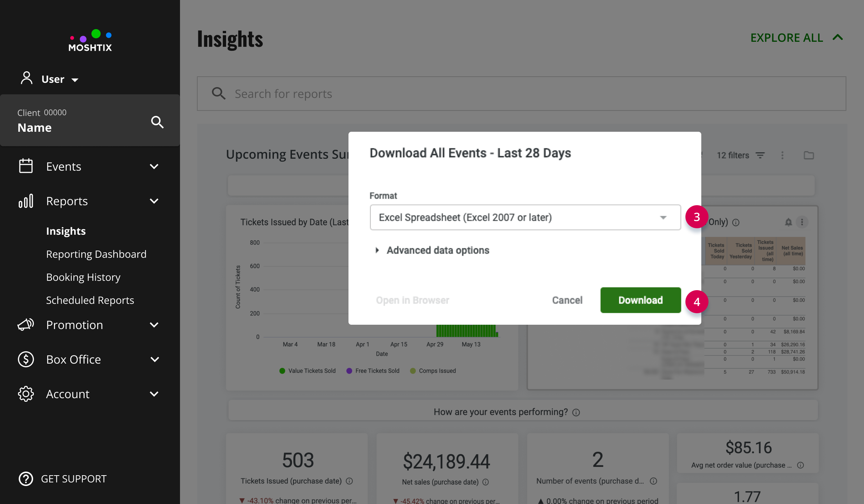The width and height of the screenshot is (864, 504).
Task: Click the client search magnifier icon
Action: click(x=157, y=122)
